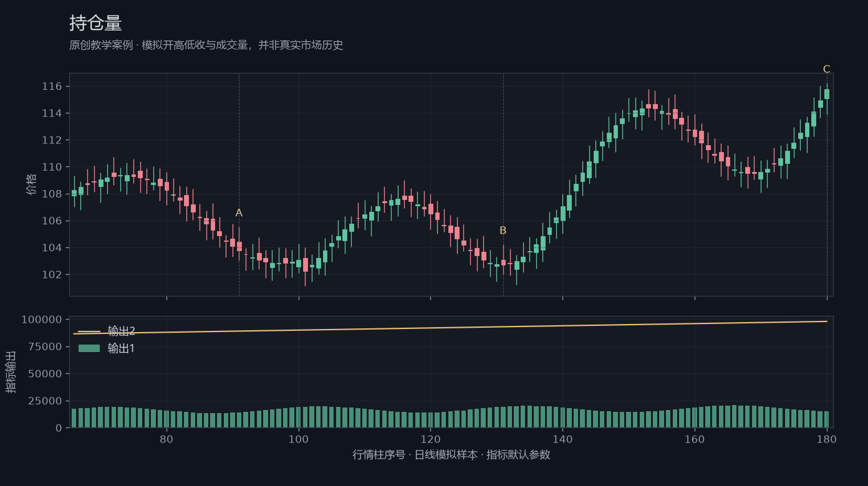Click the 输出1 green legend swatch
868x486 pixels.
click(x=89, y=348)
